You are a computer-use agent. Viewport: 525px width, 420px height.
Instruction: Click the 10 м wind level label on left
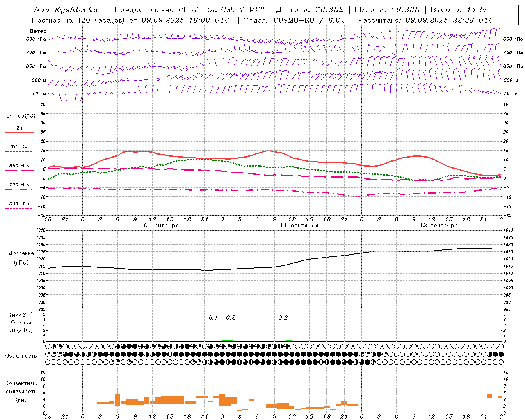(39, 94)
